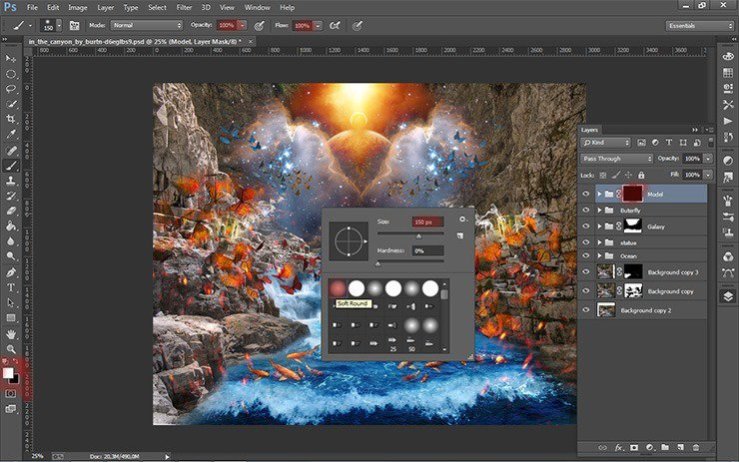Open the Filter menu
This screenshot has width=739, height=462.
184,7
